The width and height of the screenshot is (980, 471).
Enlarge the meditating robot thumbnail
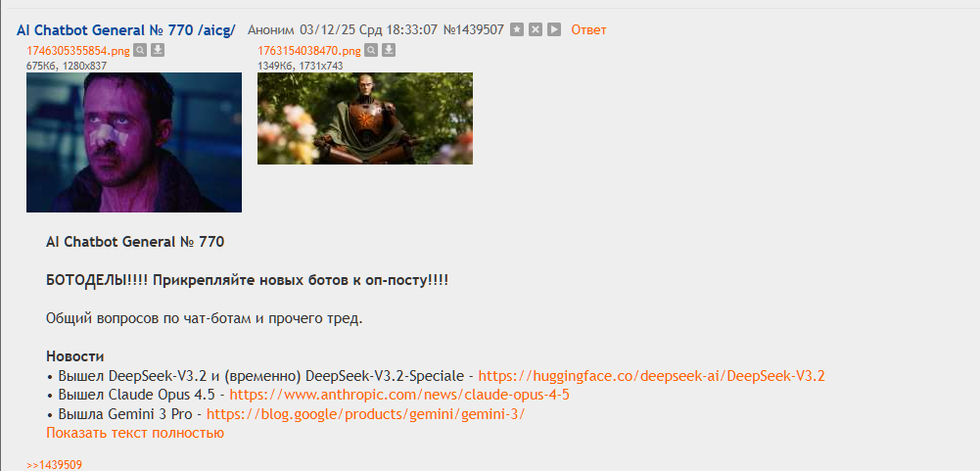pos(365,118)
